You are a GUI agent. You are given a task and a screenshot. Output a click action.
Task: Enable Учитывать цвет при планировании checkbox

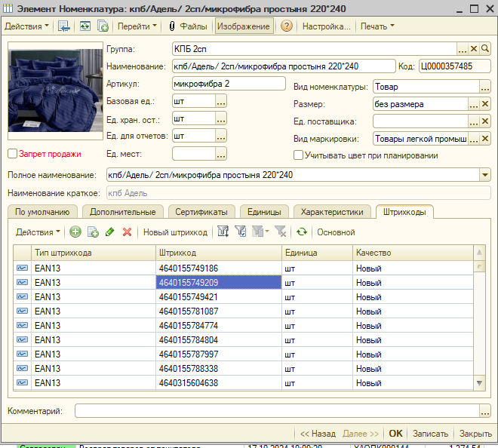tap(298, 155)
